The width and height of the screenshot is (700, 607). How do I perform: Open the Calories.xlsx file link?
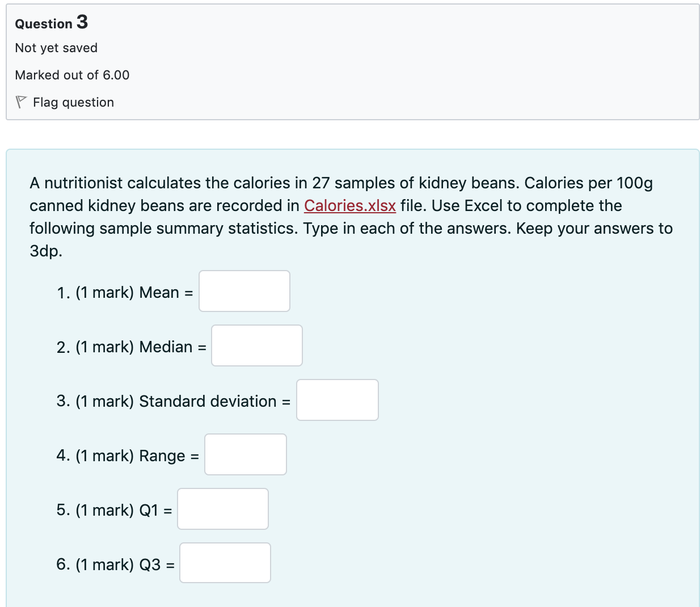pyautogui.click(x=349, y=205)
